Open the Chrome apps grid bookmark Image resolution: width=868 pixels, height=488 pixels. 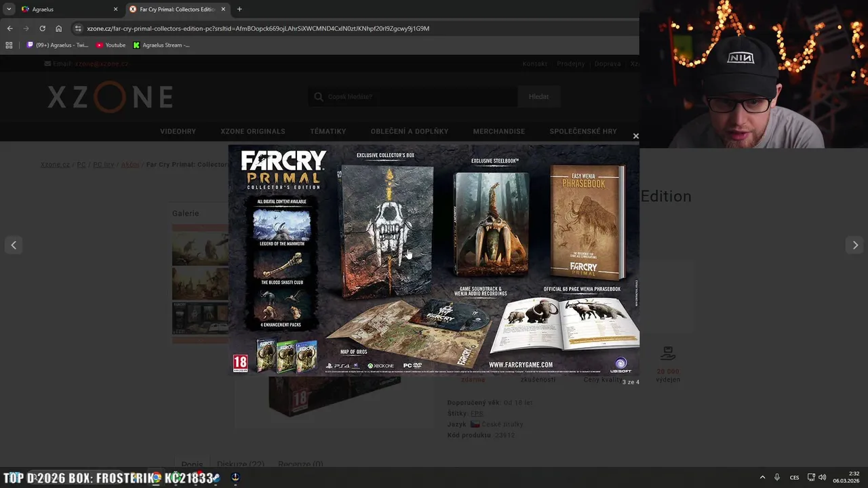9,45
